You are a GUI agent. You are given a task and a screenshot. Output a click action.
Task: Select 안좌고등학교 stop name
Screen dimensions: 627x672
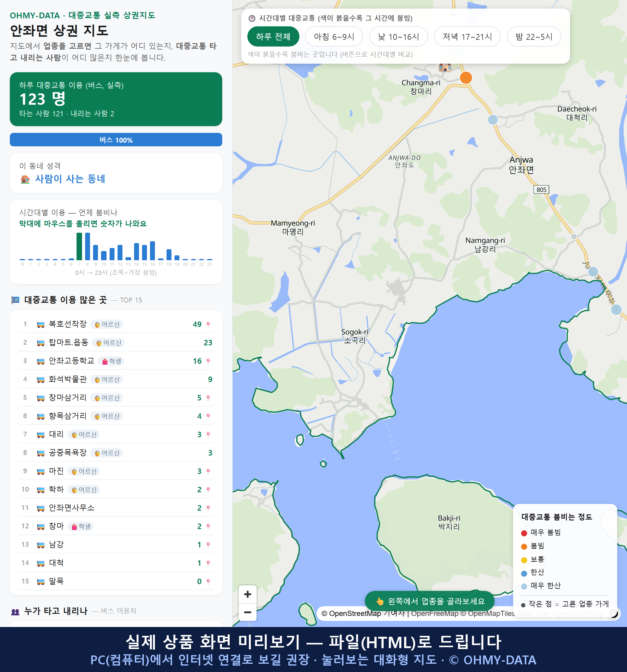[72, 361]
